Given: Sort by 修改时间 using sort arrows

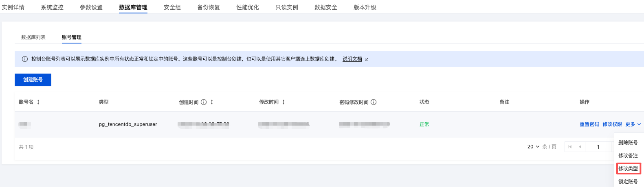Looking at the screenshot, I should pyautogui.click(x=284, y=102).
